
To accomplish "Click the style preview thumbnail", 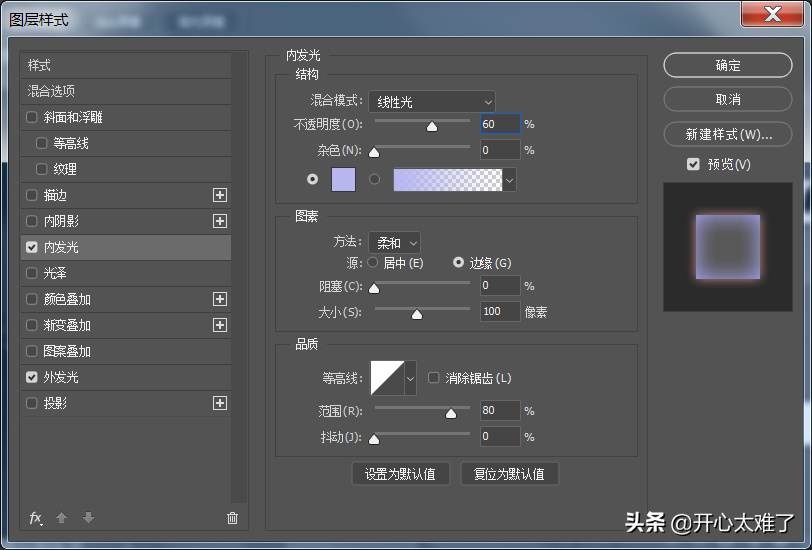I will [728, 247].
